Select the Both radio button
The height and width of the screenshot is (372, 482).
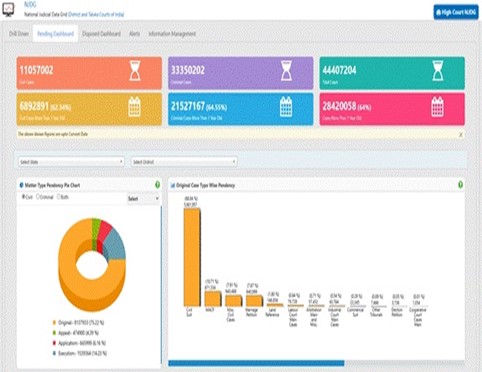58,197
